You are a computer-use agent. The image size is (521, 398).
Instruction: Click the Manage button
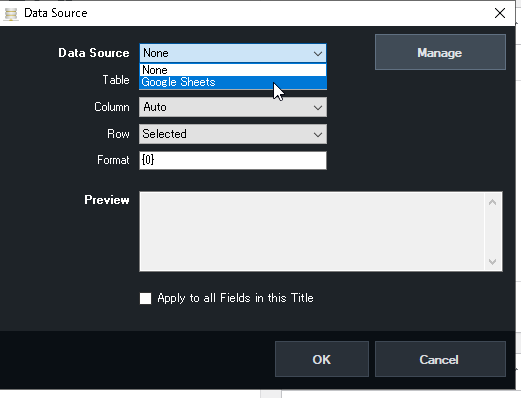point(440,52)
